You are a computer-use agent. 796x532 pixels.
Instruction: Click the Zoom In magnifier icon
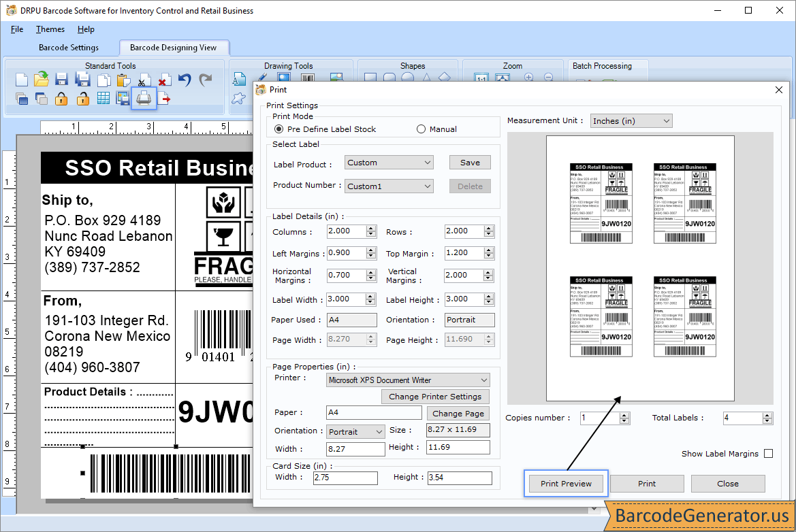coord(528,78)
